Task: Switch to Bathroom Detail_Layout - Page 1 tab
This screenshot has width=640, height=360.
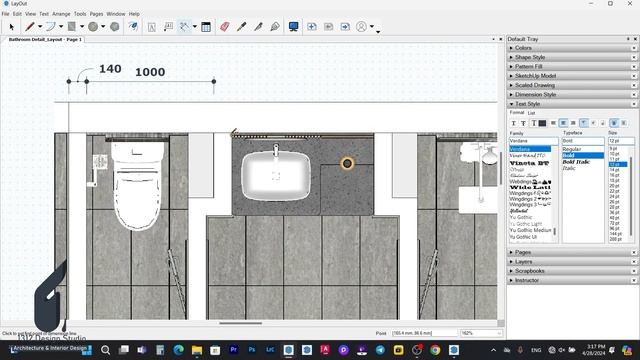Action: [x=45, y=40]
